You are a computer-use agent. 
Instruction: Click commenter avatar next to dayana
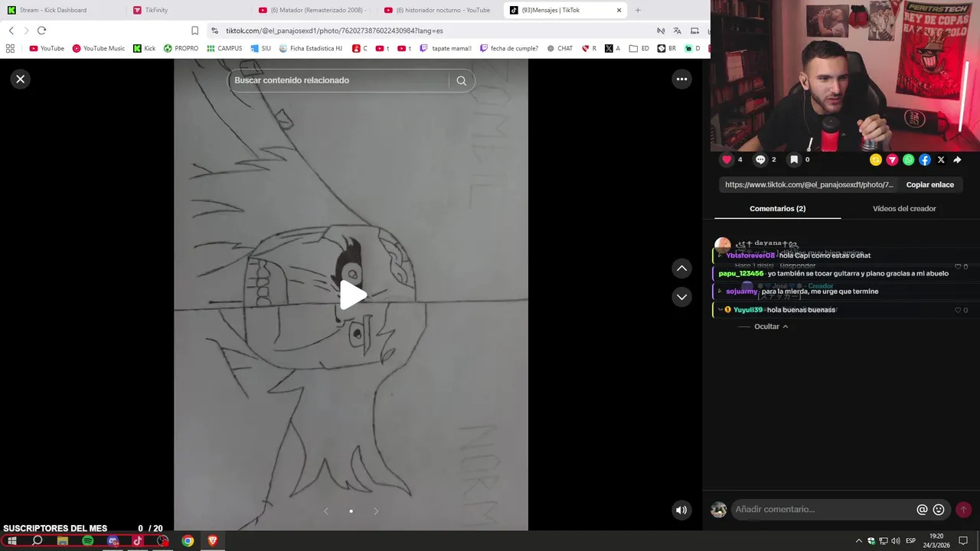click(722, 245)
